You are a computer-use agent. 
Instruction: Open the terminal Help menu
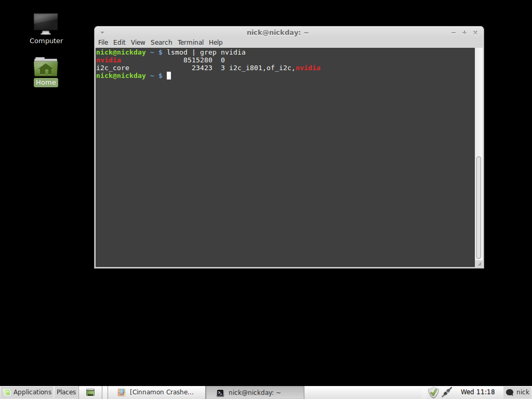216,43
